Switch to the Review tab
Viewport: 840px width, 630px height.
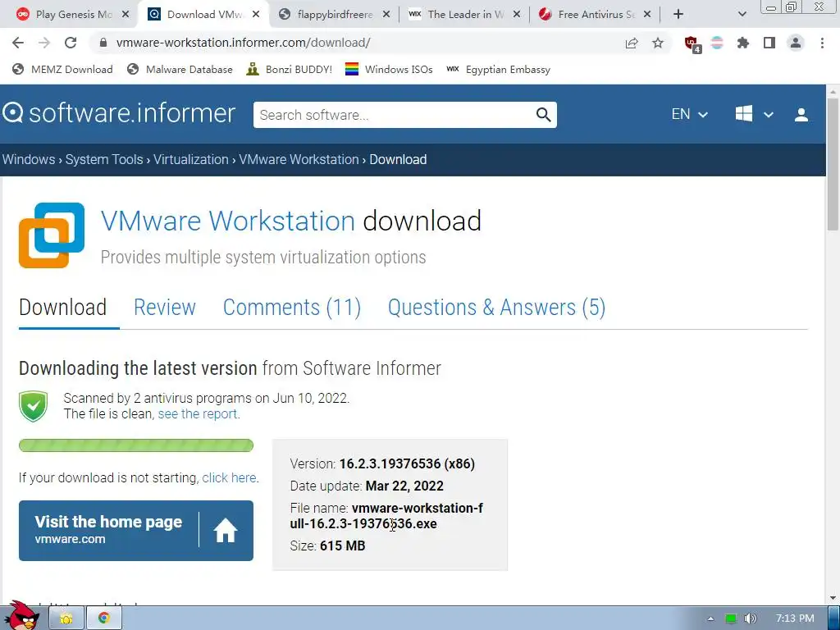click(x=164, y=308)
